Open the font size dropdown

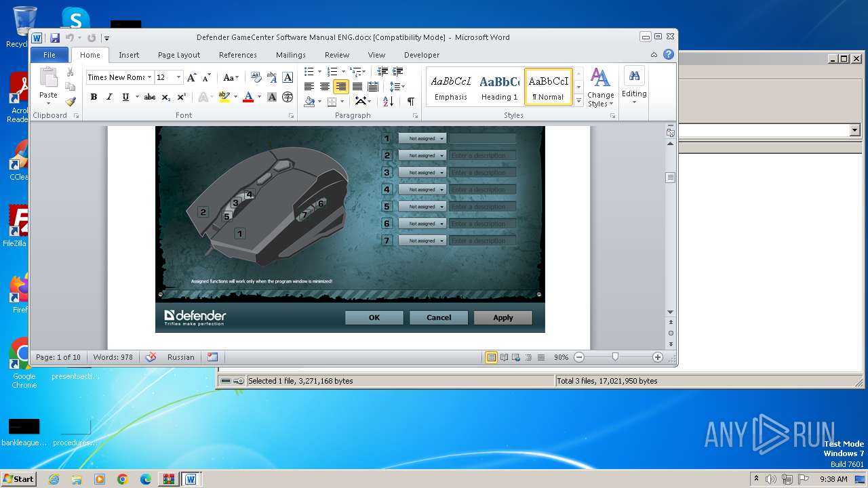click(179, 77)
